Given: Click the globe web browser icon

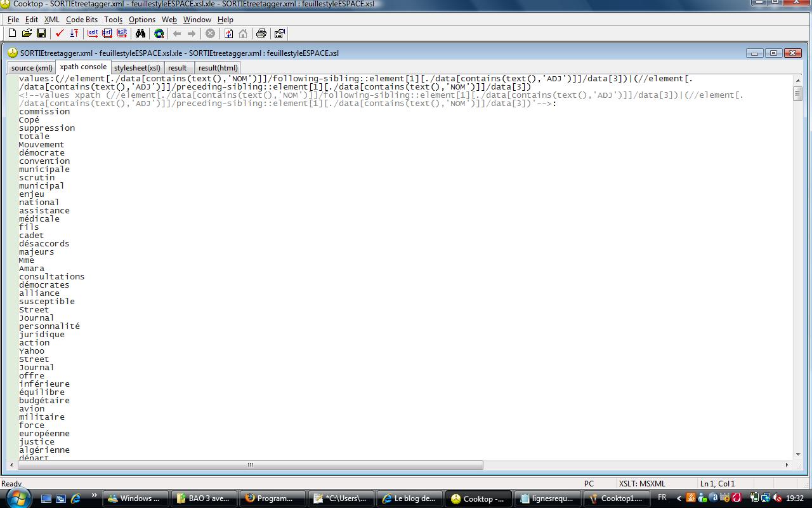Looking at the screenshot, I should [x=159, y=34].
